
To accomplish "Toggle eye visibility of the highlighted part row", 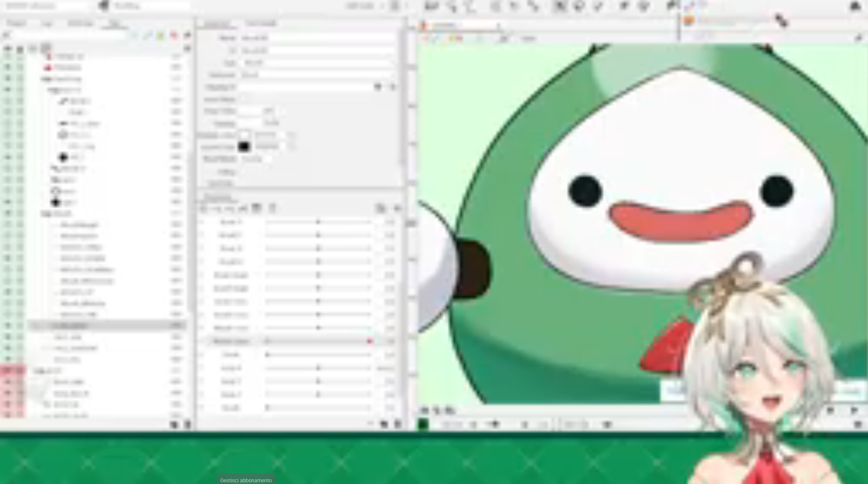I will click(8, 326).
